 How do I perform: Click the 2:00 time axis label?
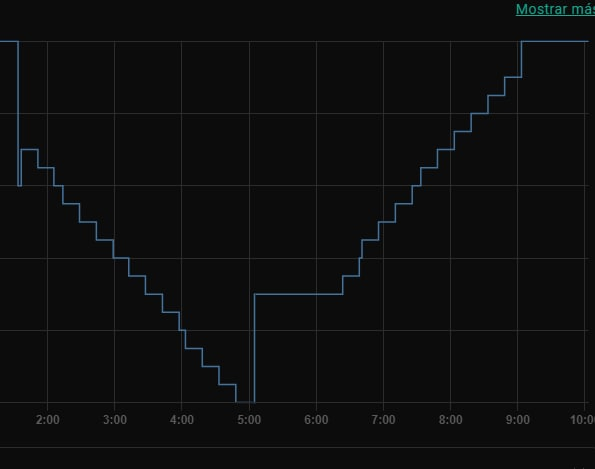tap(47, 420)
